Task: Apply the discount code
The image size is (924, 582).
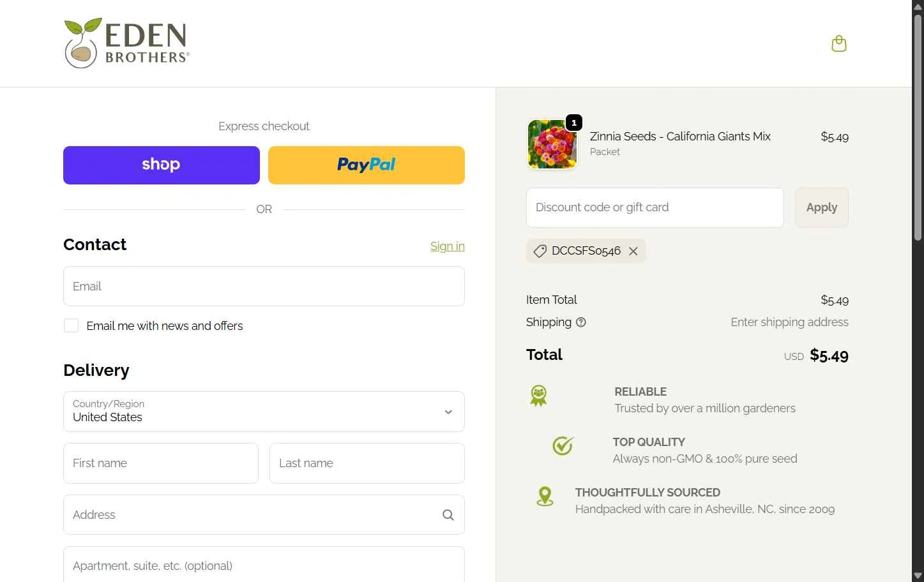Action: click(x=821, y=207)
